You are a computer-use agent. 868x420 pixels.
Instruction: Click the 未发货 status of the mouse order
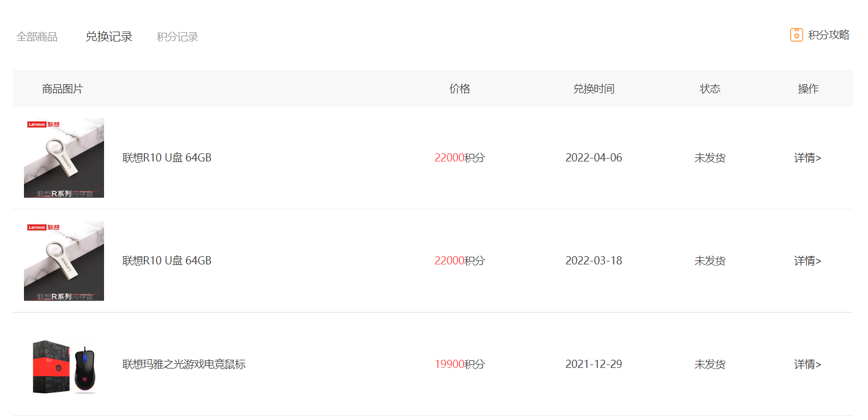[710, 364]
